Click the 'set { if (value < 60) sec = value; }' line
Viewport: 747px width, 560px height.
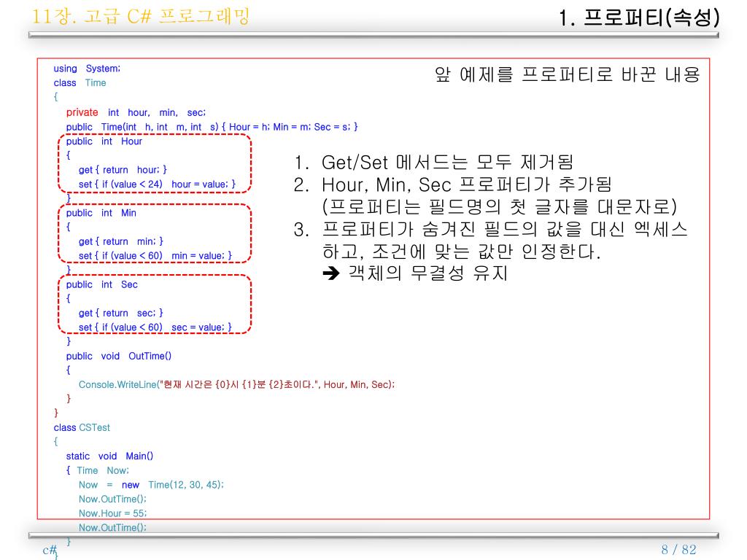click(155, 327)
